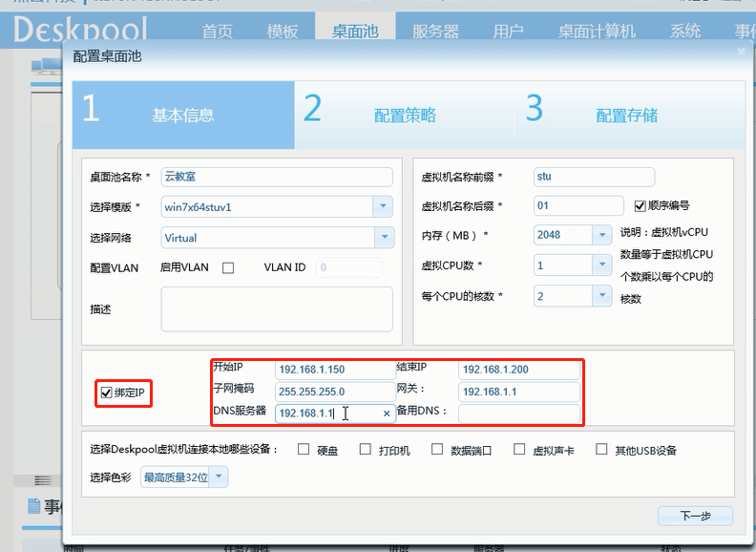Viewport: 756px width, 552px height.
Task: Open the 内存(MB) dropdown arrow
Action: click(x=602, y=235)
